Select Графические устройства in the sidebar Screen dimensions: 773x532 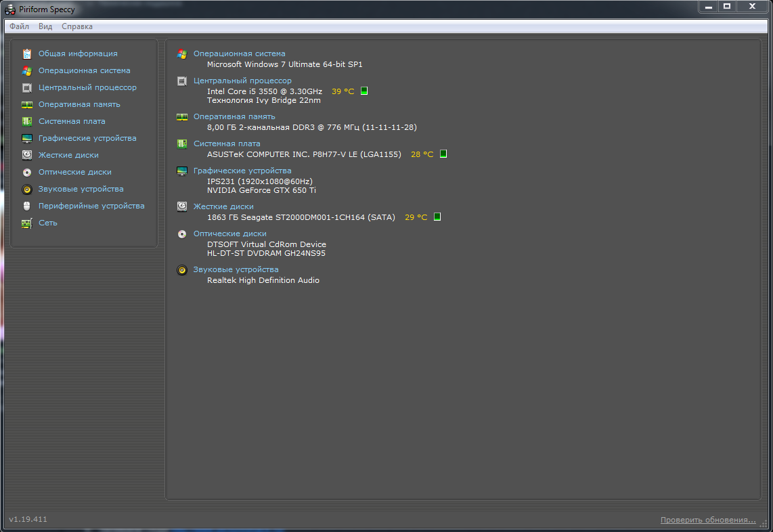pos(87,138)
